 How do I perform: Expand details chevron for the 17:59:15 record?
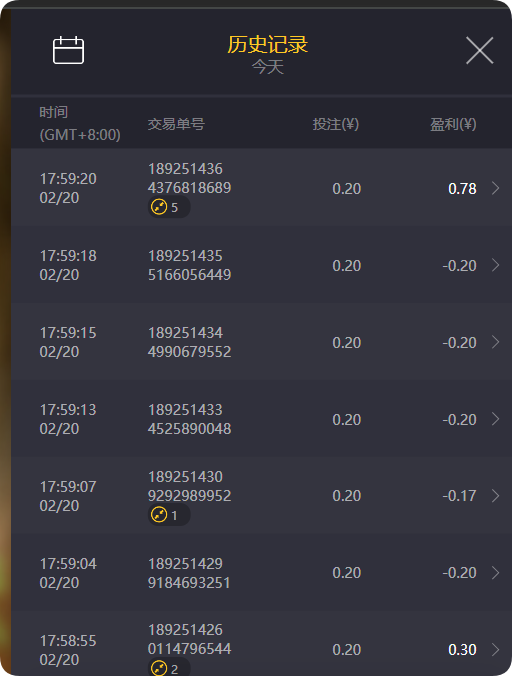pyautogui.click(x=496, y=342)
